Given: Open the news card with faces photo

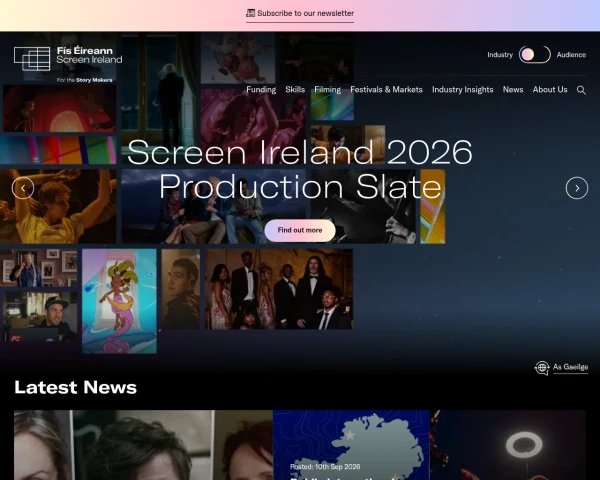Looking at the screenshot, I should pyautogui.click(x=143, y=445).
